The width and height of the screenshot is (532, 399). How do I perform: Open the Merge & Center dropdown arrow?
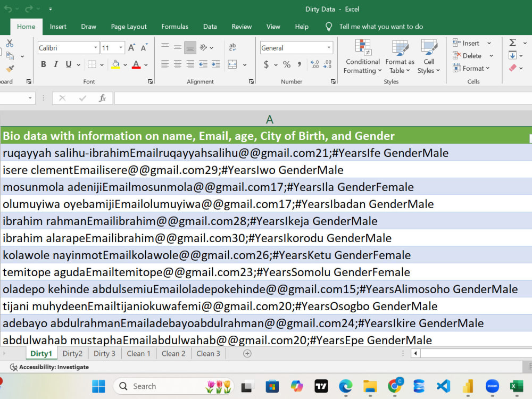[x=245, y=65]
